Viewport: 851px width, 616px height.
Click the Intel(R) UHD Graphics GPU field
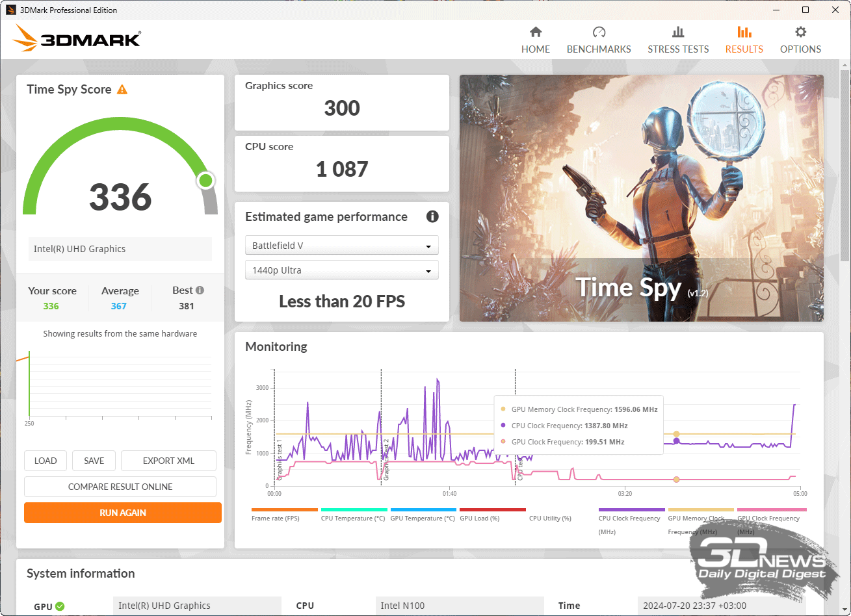tap(197, 606)
